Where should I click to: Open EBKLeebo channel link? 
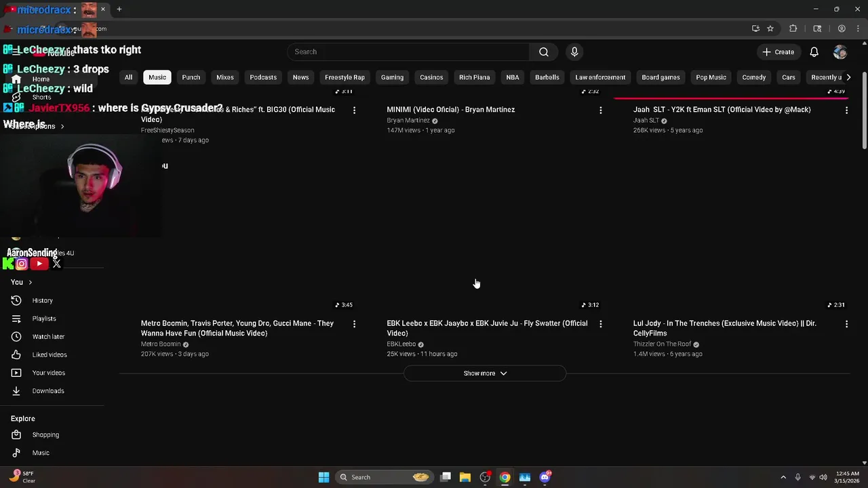click(401, 344)
